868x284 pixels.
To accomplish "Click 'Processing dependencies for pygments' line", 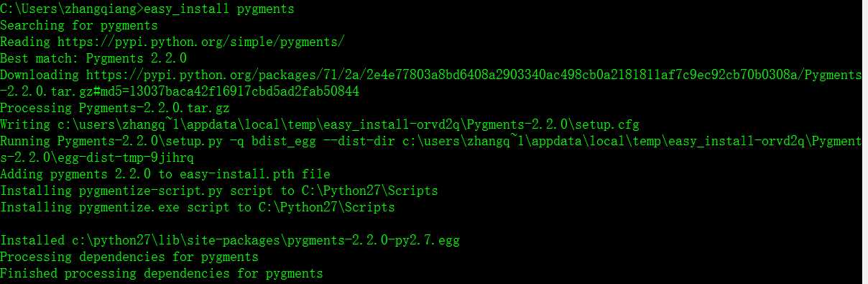I will [x=129, y=257].
